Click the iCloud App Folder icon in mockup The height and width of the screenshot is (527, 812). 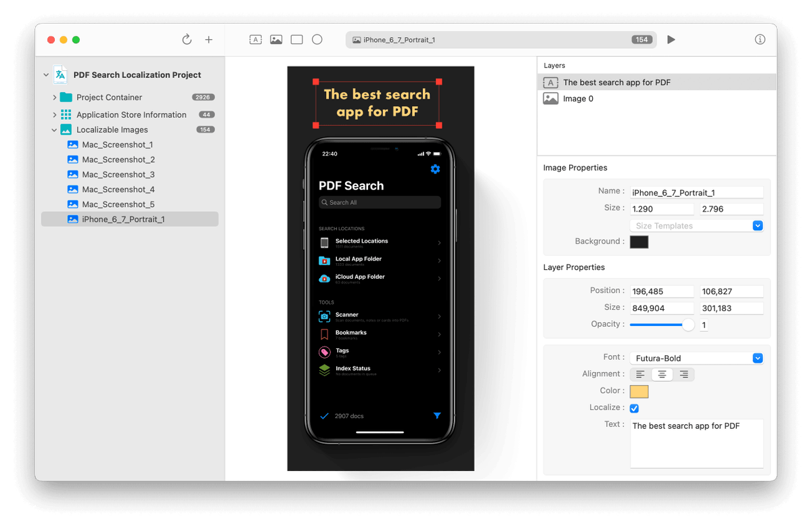pos(325,279)
